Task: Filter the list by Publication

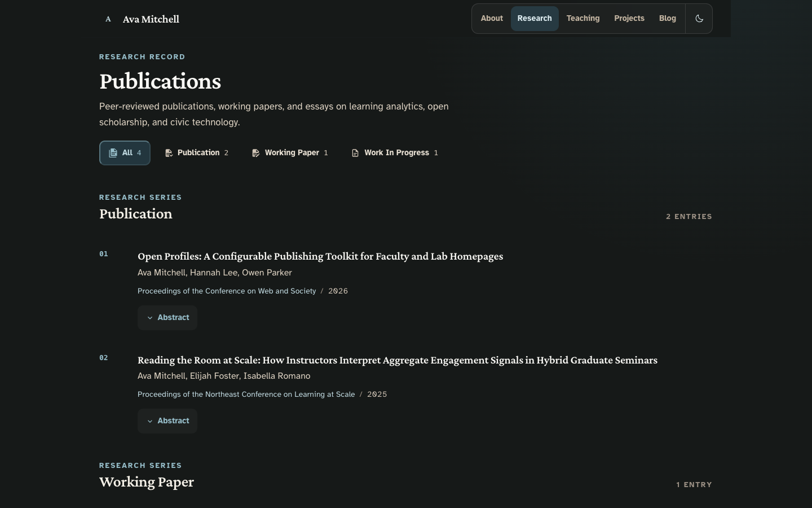Action: [x=196, y=153]
